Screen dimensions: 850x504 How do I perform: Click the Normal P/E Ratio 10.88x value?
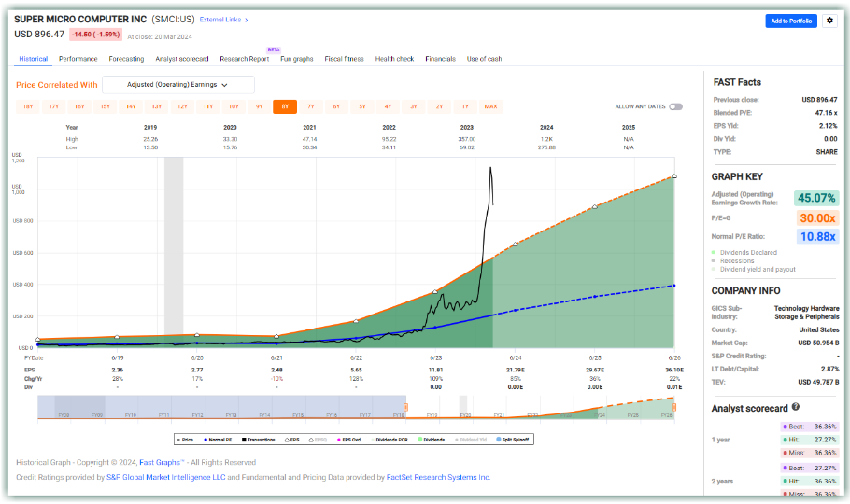[816, 237]
